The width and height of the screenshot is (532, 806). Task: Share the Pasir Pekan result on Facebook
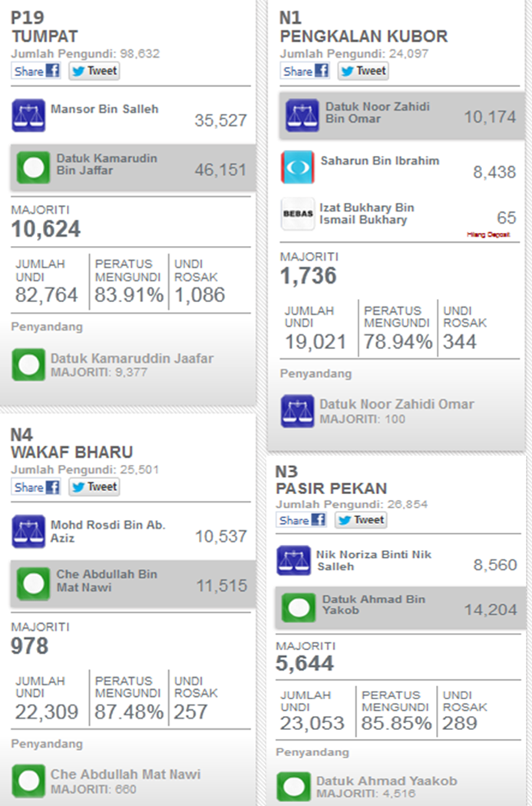[x=302, y=520]
